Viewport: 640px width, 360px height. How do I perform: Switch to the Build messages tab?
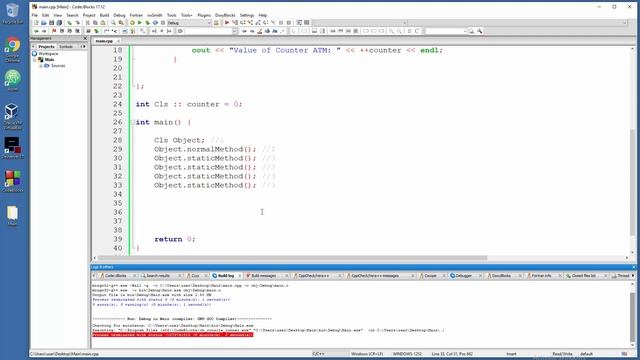264,276
